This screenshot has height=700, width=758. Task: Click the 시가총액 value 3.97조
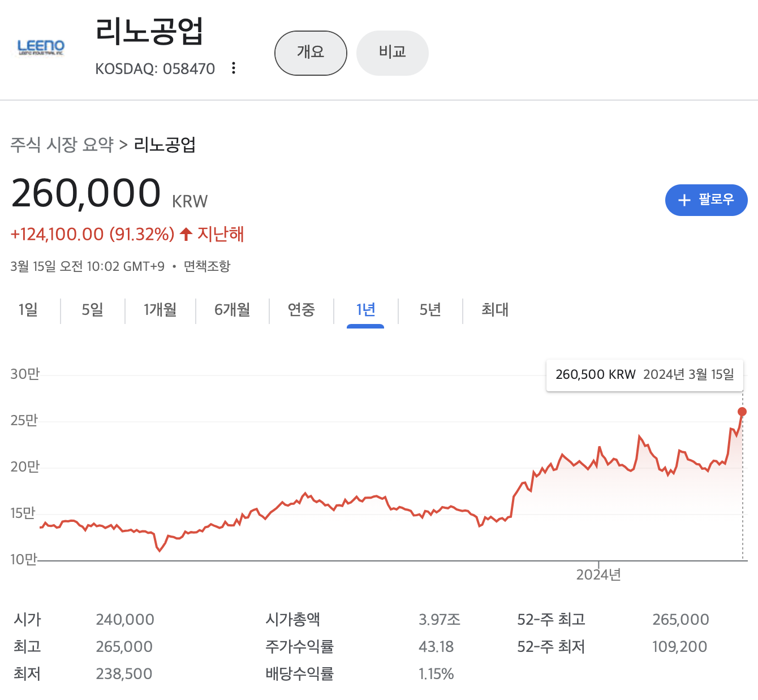coord(440,620)
